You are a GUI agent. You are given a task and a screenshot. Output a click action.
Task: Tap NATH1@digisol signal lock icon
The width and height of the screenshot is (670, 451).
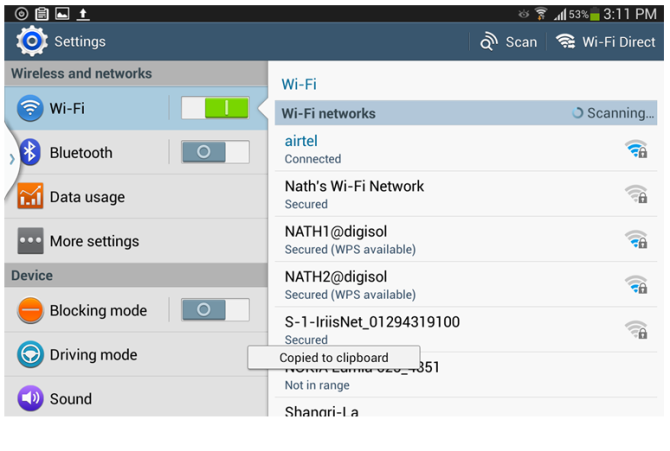[636, 239]
